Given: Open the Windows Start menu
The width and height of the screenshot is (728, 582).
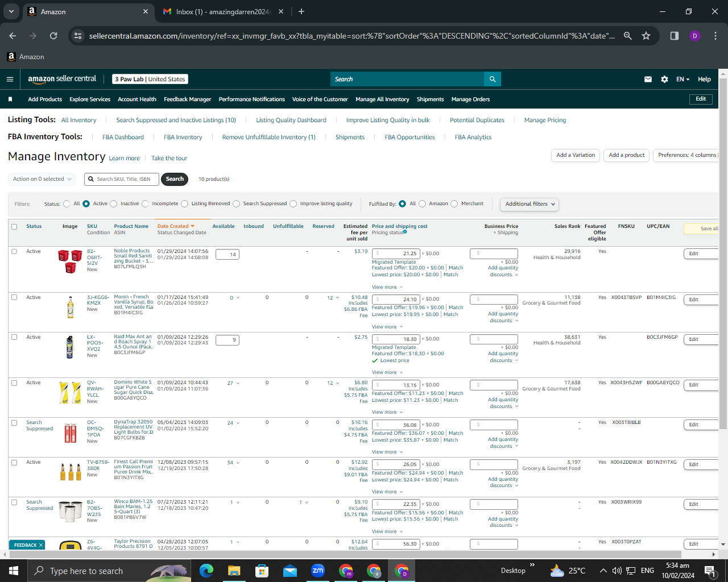Looking at the screenshot, I should (x=14, y=571).
